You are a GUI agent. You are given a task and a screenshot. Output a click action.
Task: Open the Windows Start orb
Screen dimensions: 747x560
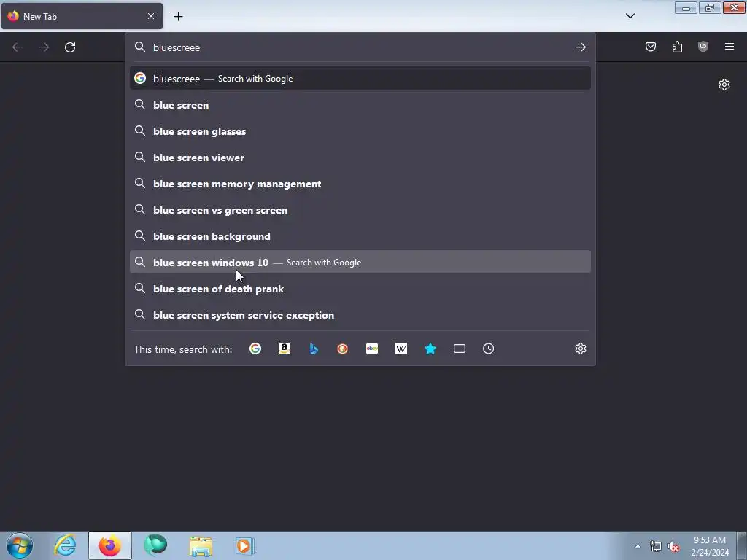coord(20,545)
